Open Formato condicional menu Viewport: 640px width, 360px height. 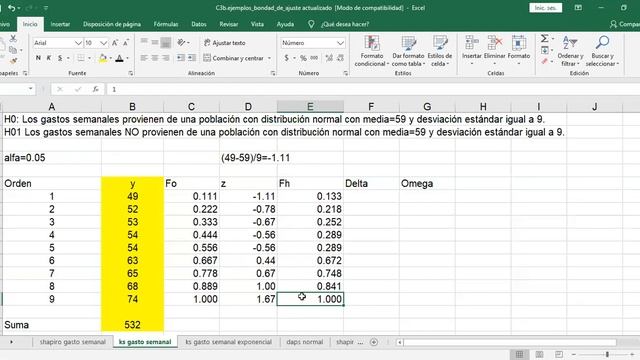371,51
